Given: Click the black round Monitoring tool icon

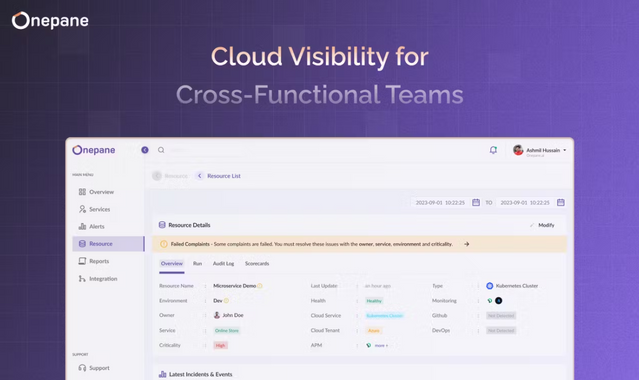Looking at the screenshot, I should (x=498, y=300).
